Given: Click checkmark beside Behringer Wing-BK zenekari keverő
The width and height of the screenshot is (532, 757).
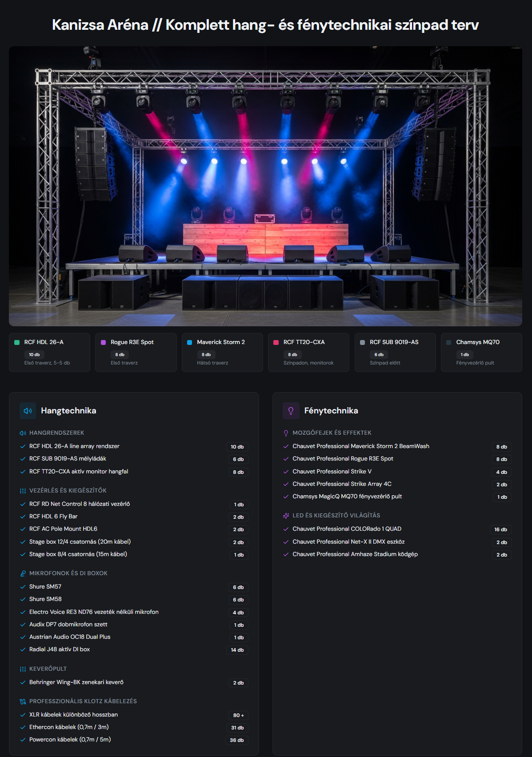Looking at the screenshot, I should (x=23, y=682).
